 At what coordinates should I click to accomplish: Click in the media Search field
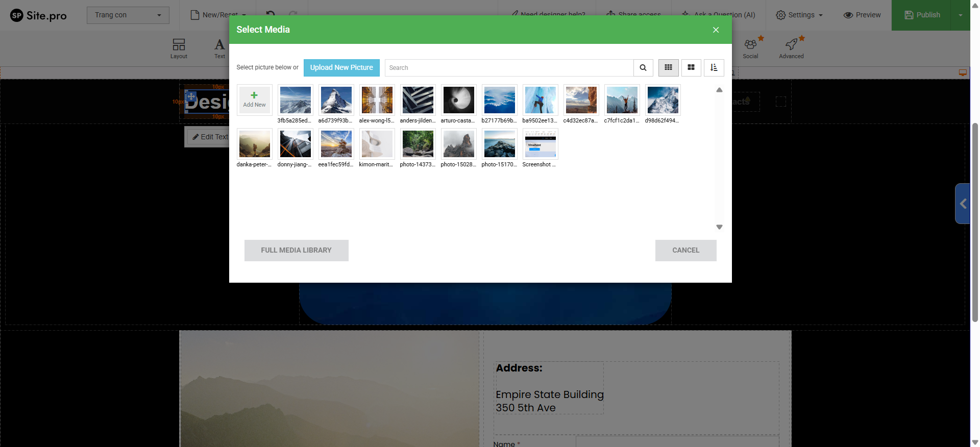508,68
